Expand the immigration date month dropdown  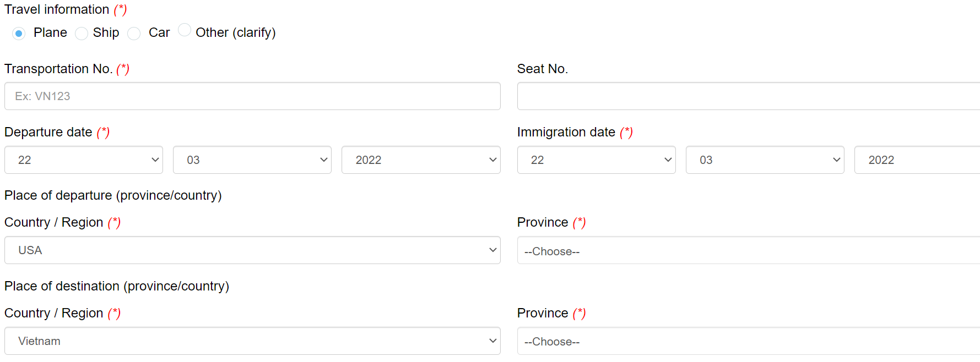(x=765, y=160)
